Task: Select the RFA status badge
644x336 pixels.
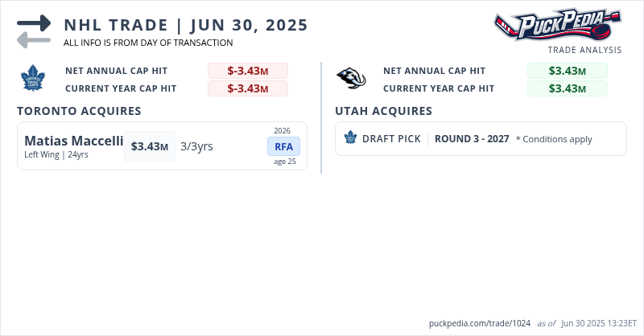Action: pos(283,146)
